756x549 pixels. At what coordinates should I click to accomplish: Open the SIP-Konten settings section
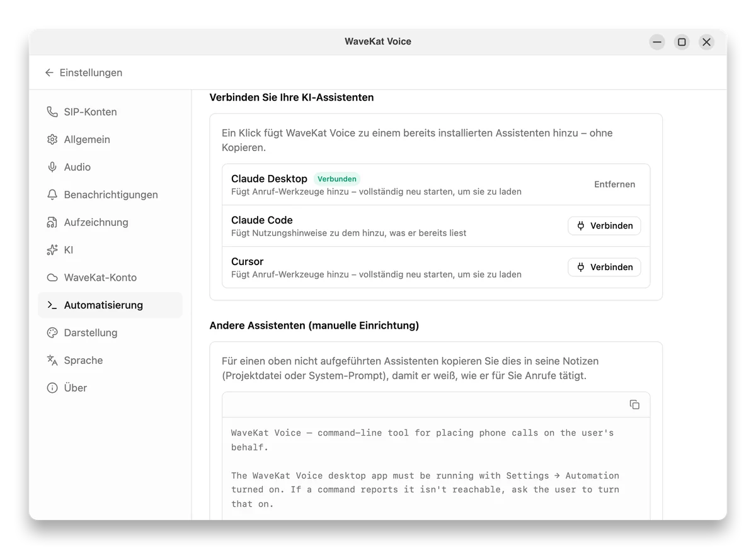click(x=110, y=112)
